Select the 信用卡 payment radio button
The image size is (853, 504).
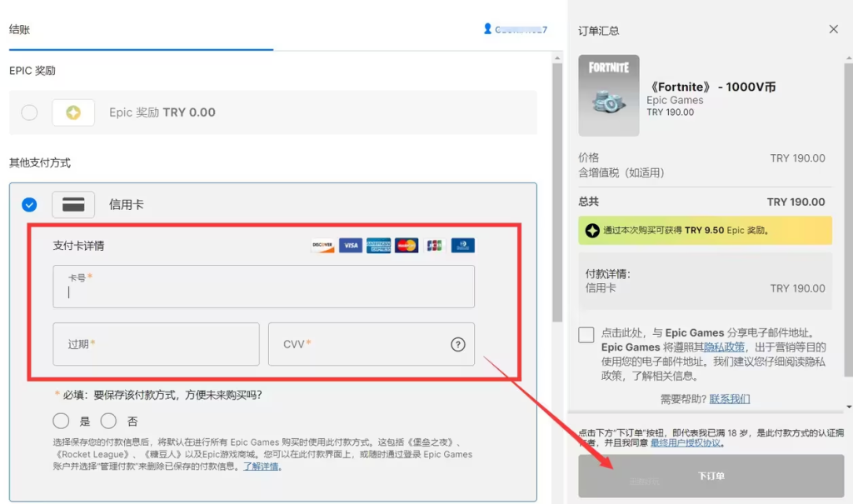click(29, 205)
